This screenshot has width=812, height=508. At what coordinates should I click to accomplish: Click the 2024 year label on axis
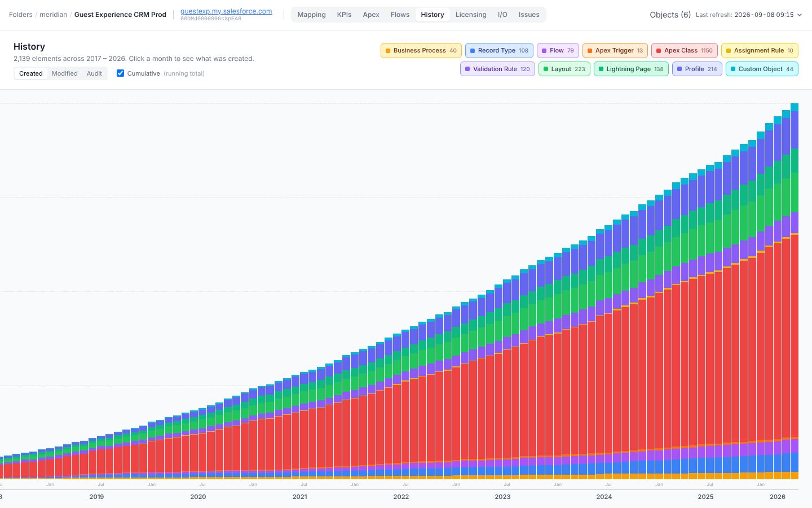click(604, 497)
